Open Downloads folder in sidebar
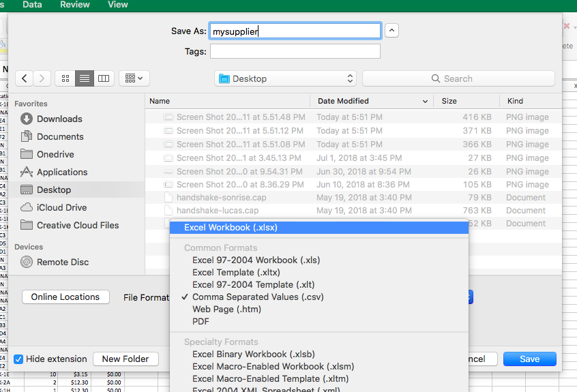This screenshot has height=392, width=577. point(59,119)
